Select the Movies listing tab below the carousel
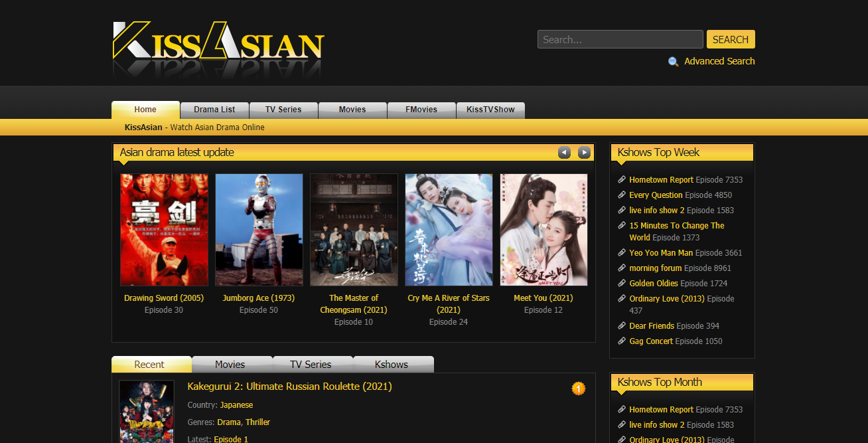Viewport: 868px width, 443px height. coord(232,365)
